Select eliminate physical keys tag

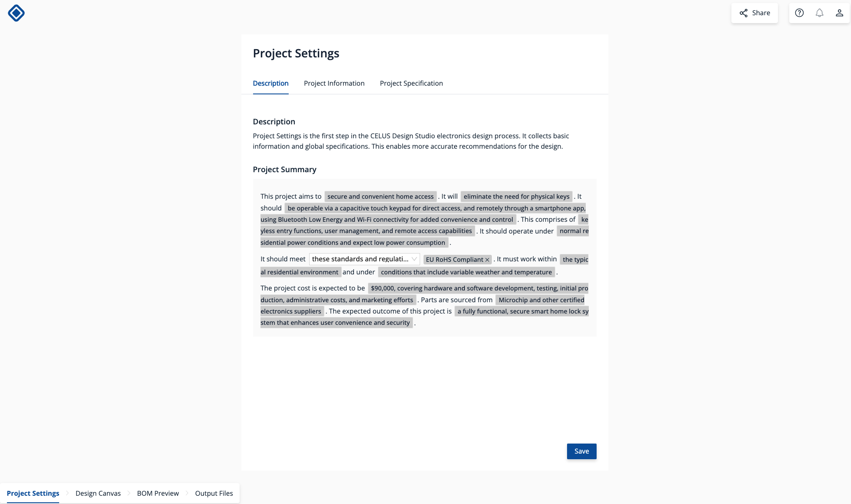coord(516,197)
